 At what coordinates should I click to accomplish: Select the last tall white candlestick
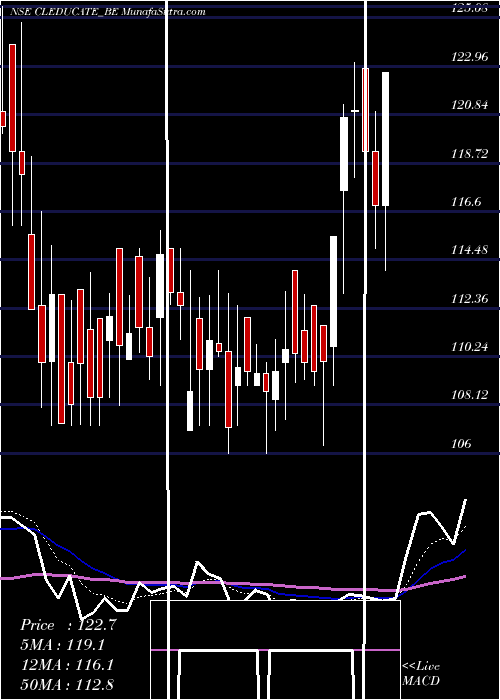[385, 139]
